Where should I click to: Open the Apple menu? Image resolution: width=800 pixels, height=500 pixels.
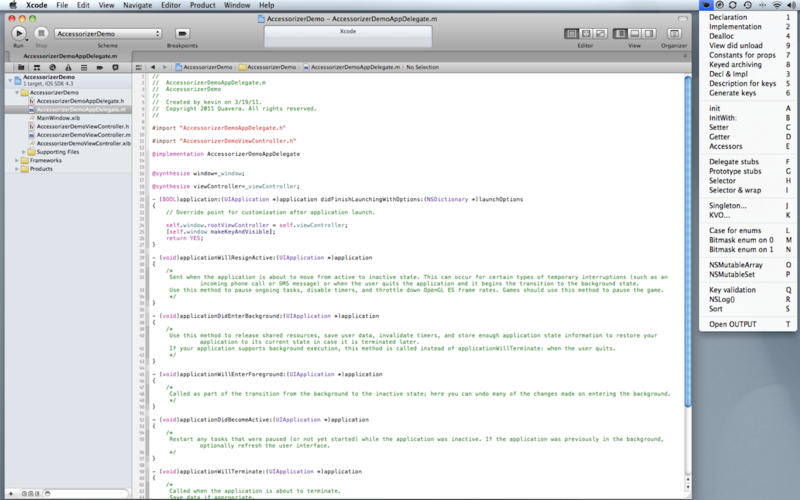coord(13,5)
